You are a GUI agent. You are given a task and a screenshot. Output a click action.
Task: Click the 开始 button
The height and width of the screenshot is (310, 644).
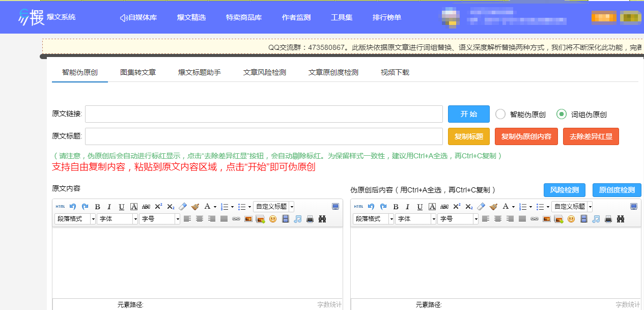469,114
